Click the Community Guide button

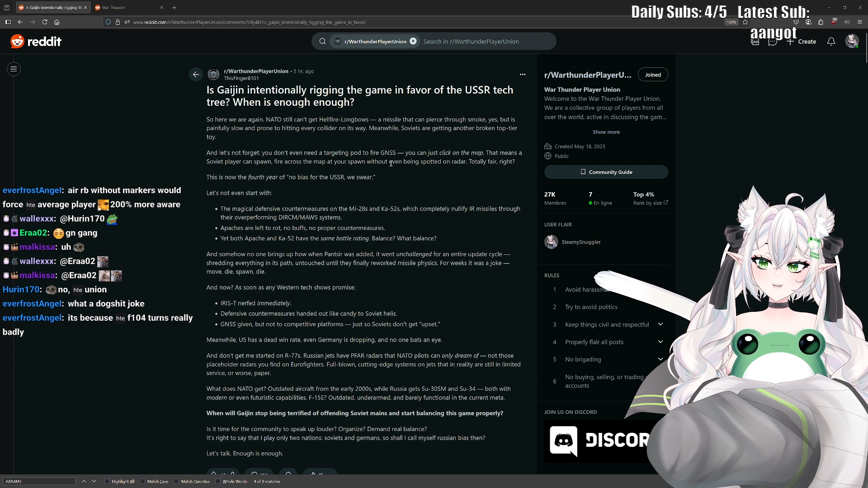(x=606, y=172)
